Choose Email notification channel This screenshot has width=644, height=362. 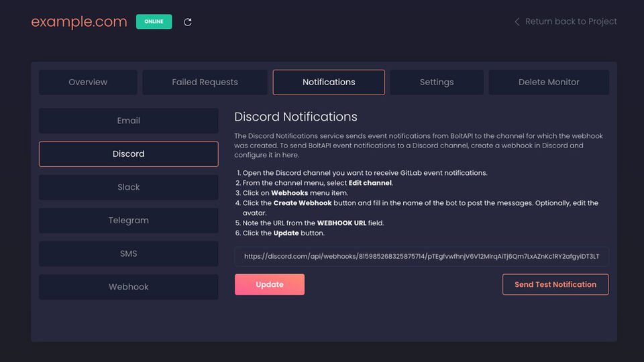tap(129, 121)
